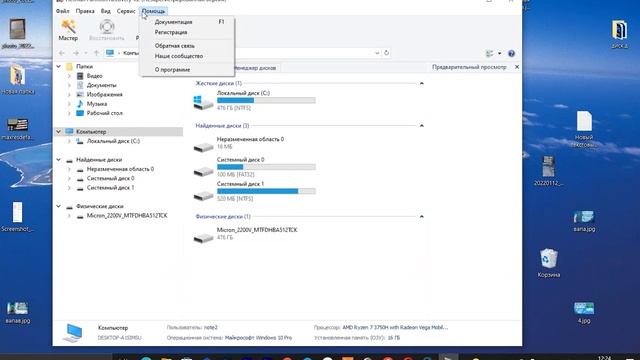Click the Рабочий стол icon in tree
Viewport: 640px width, 360px height.
[x=80, y=113]
